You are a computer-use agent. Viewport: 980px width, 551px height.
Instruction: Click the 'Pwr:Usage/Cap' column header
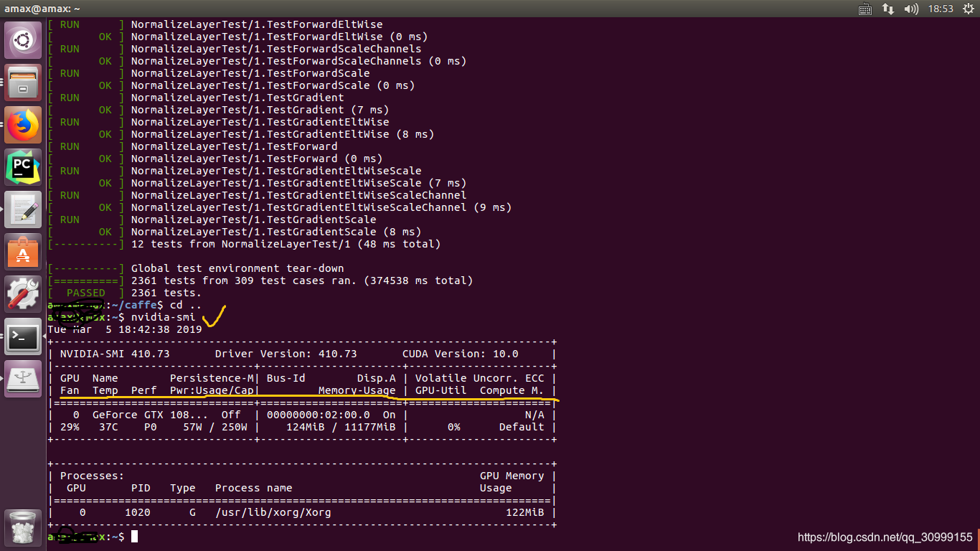(212, 390)
